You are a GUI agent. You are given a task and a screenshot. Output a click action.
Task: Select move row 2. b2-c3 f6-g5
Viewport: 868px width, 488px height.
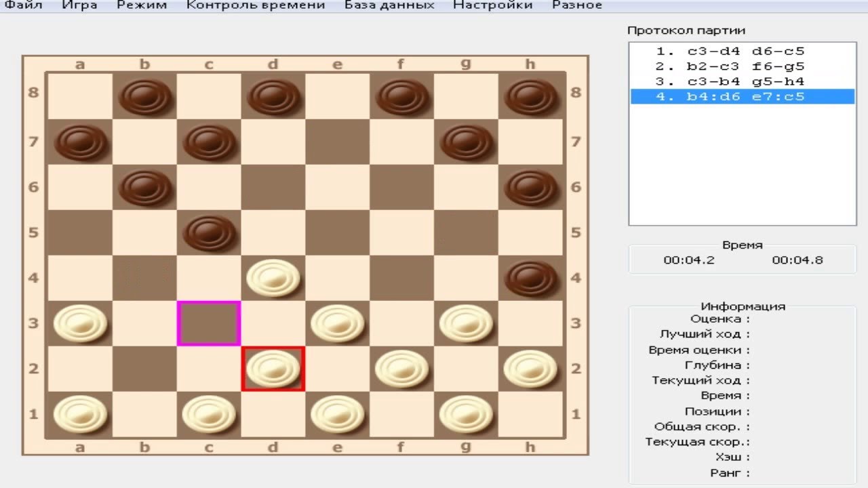[743, 66]
